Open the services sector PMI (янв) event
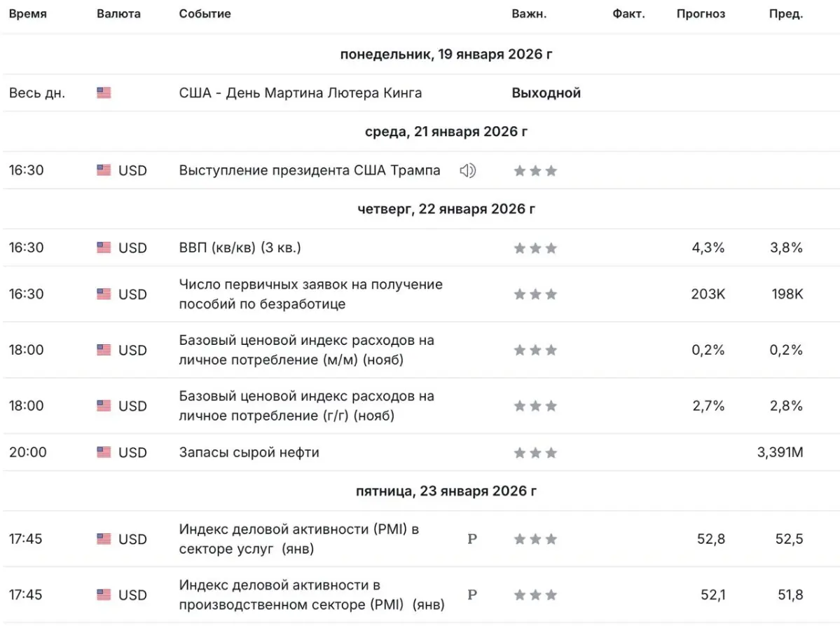 (298, 538)
